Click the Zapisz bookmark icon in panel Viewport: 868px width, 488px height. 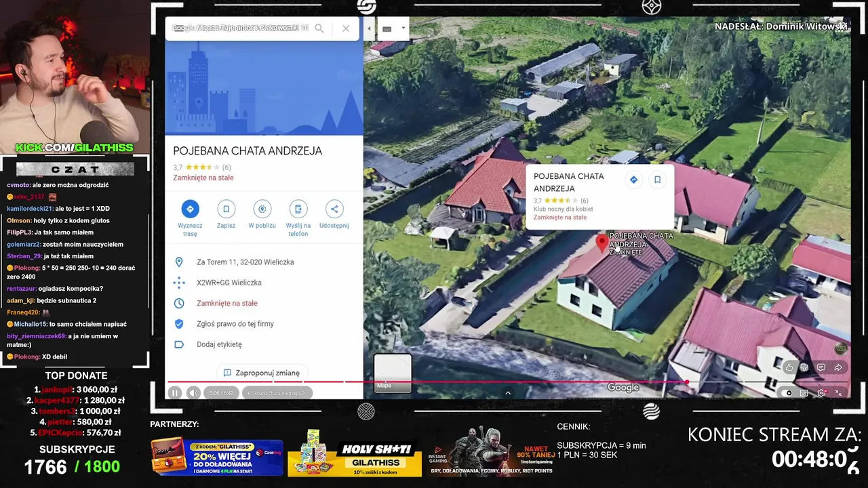226,209
